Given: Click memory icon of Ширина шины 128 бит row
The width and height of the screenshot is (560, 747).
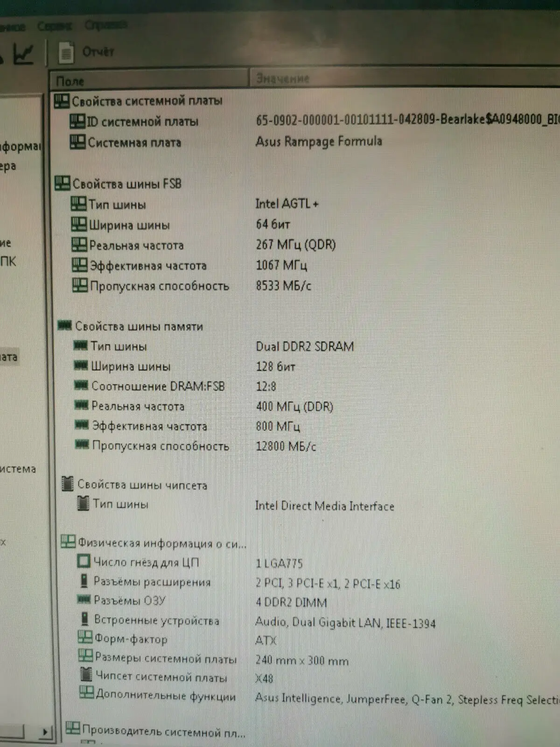Looking at the screenshot, I should 81,366.
